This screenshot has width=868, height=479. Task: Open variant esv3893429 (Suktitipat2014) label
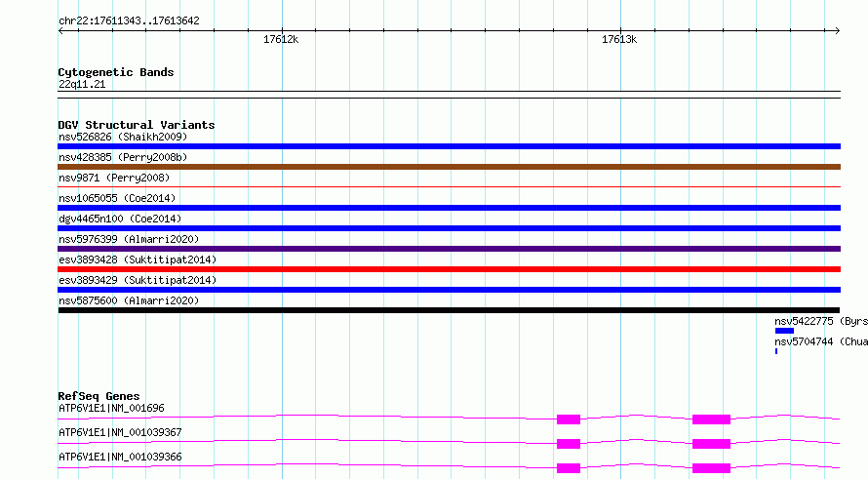[138, 280]
